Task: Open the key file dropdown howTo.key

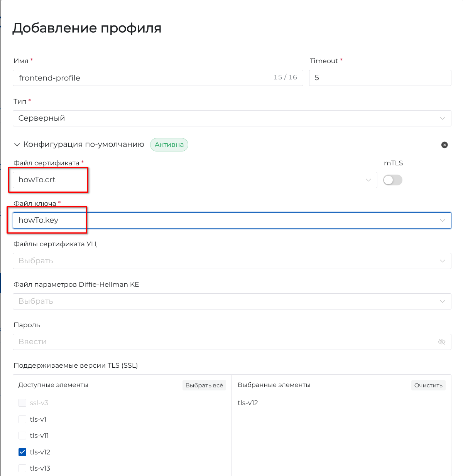Action: tap(231, 220)
